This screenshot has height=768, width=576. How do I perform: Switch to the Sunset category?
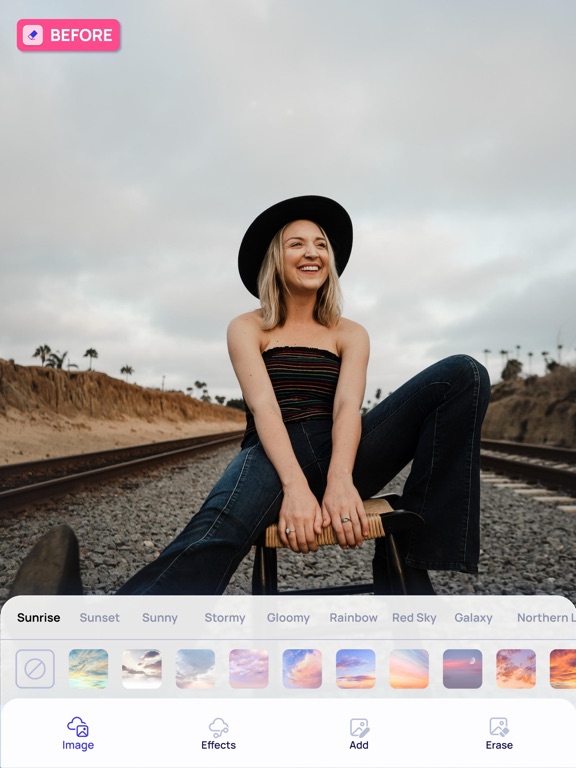click(x=99, y=618)
